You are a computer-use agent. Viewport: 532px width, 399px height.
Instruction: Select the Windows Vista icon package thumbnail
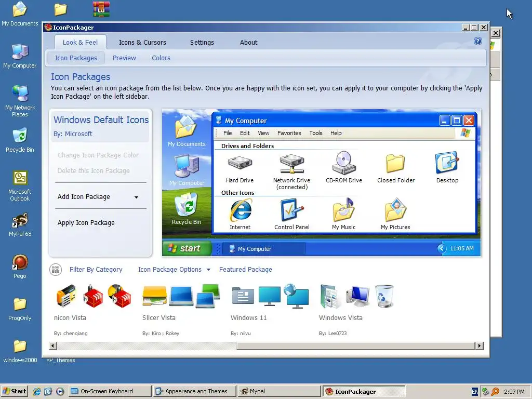357,296
